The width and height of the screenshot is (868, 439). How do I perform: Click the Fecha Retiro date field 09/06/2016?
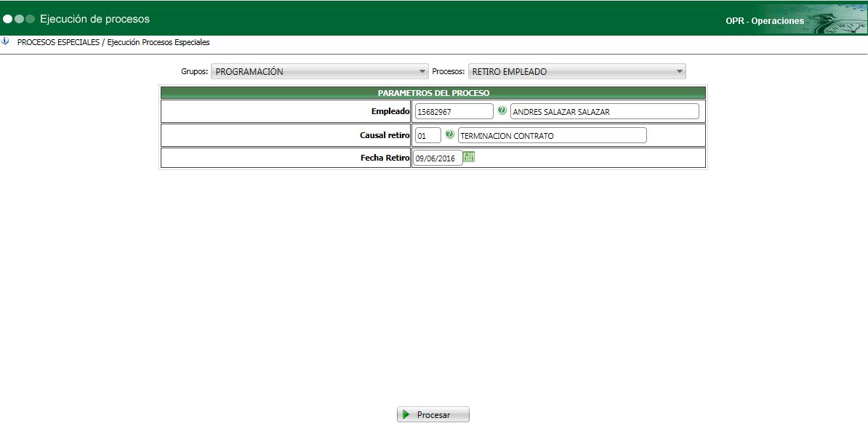[438, 158]
